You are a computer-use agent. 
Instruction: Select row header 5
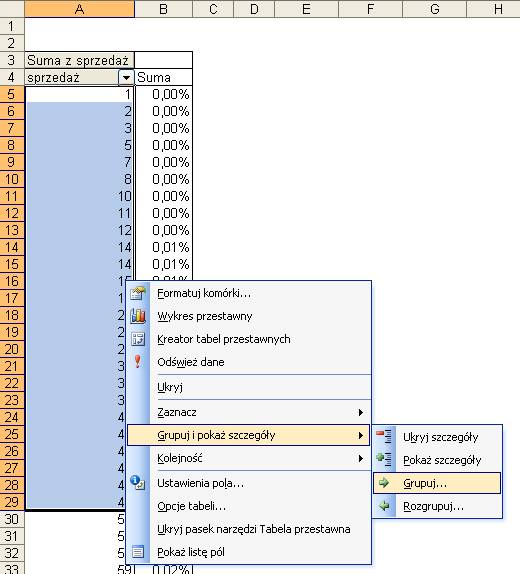point(12,94)
